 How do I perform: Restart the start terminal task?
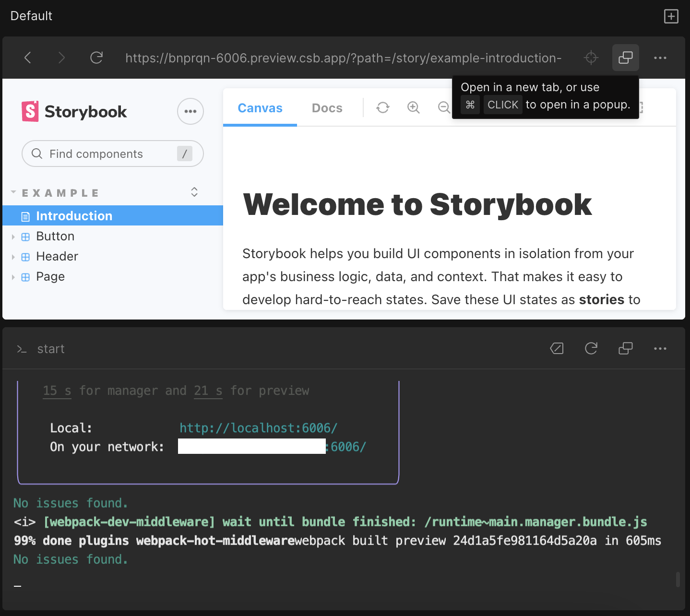(591, 348)
